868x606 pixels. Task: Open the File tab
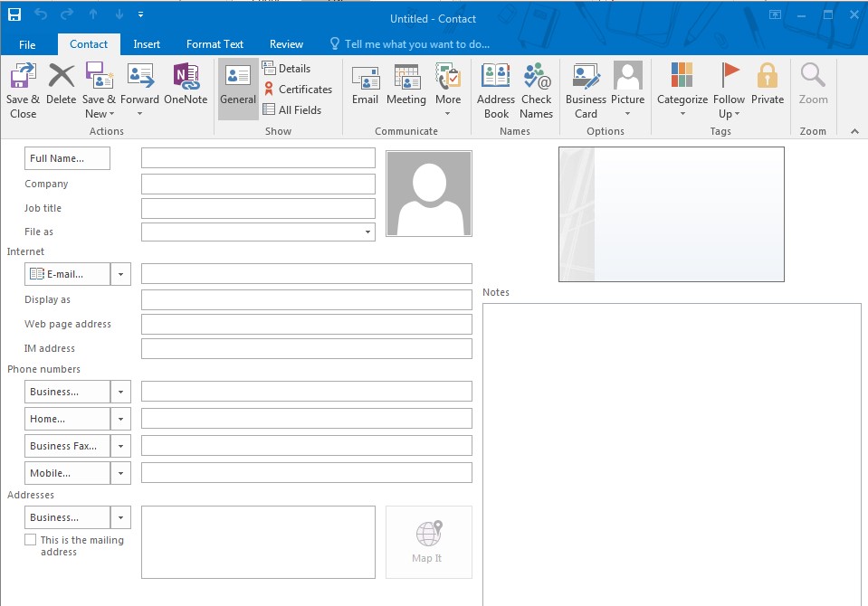click(x=27, y=44)
